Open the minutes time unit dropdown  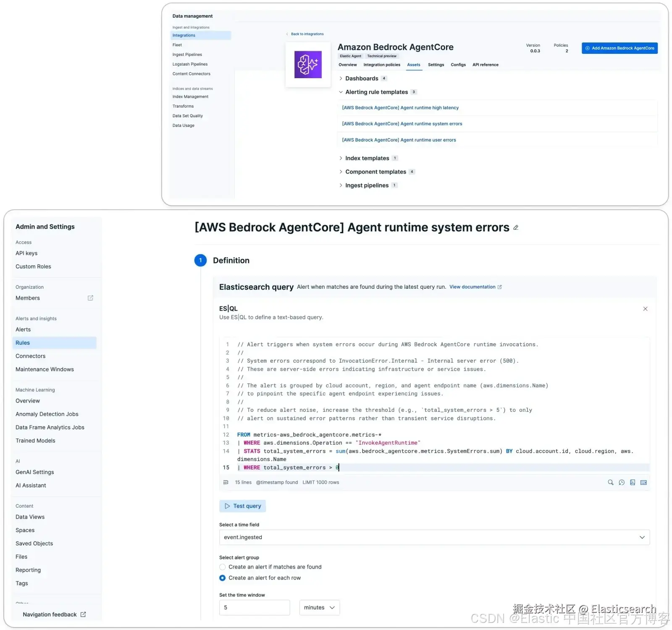[319, 608]
